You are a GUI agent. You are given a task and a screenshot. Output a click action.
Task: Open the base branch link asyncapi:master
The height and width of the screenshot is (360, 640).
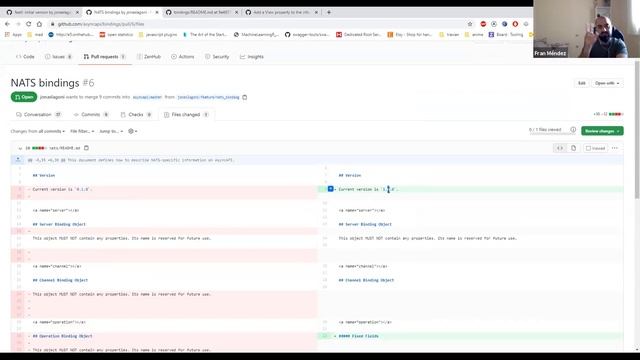click(147, 97)
